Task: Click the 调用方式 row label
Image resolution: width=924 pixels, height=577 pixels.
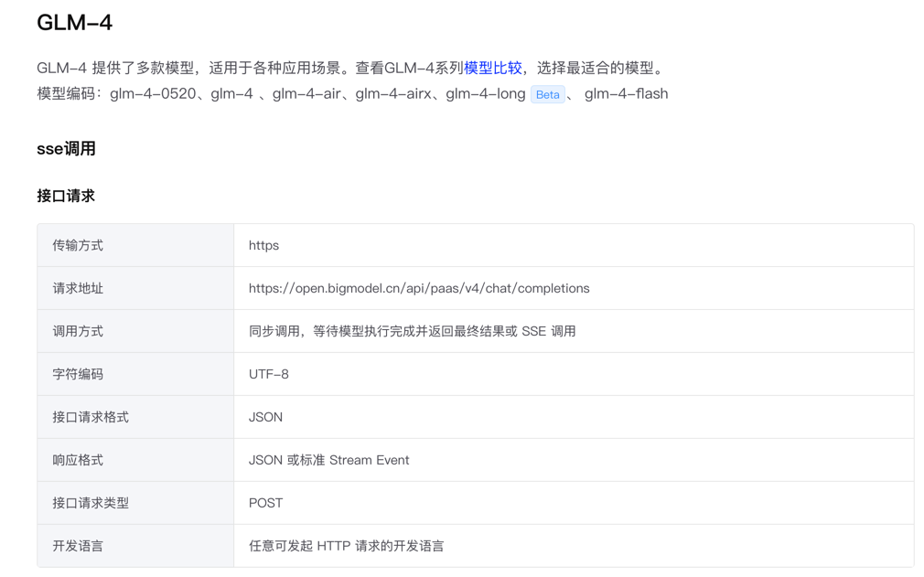Action: 78,332
